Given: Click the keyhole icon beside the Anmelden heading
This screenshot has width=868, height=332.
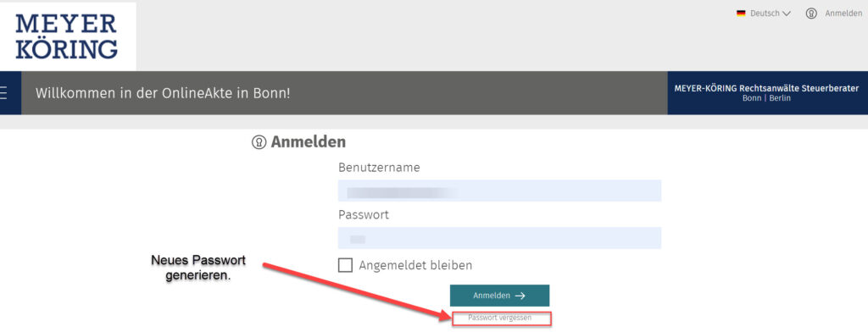Looking at the screenshot, I should pyautogui.click(x=259, y=142).
